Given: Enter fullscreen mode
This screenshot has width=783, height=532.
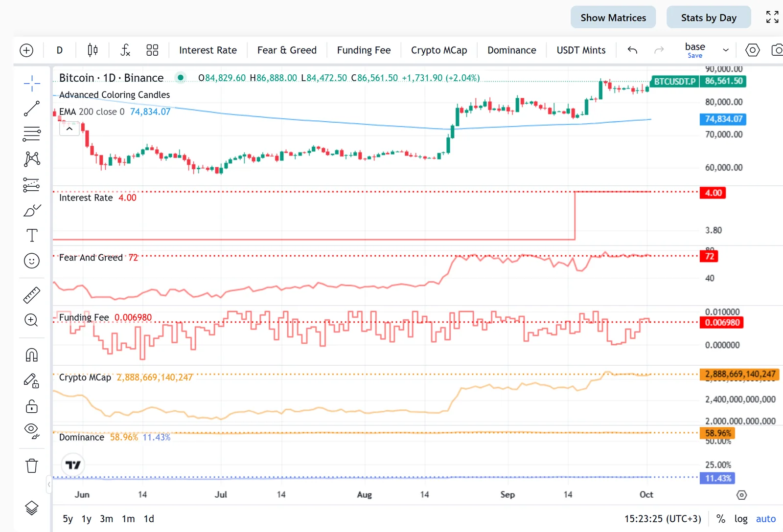Looking at the screenshot, I should (772, 17).
